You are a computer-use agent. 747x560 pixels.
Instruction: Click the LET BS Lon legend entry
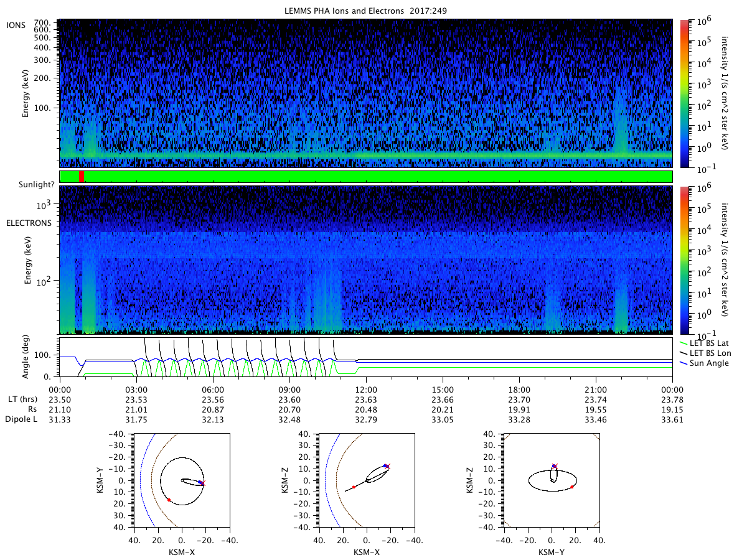tap(711, 353)
